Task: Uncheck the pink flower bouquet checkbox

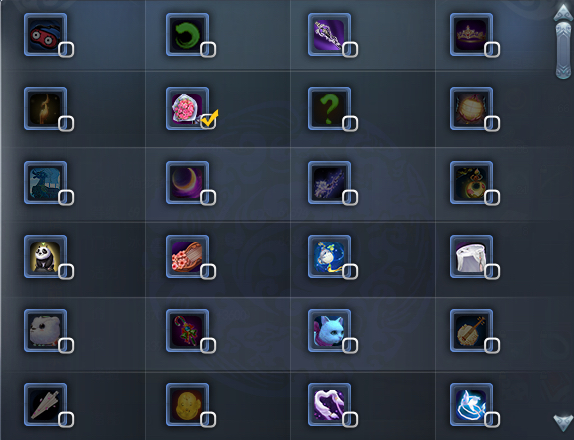Action: [208, 120]
